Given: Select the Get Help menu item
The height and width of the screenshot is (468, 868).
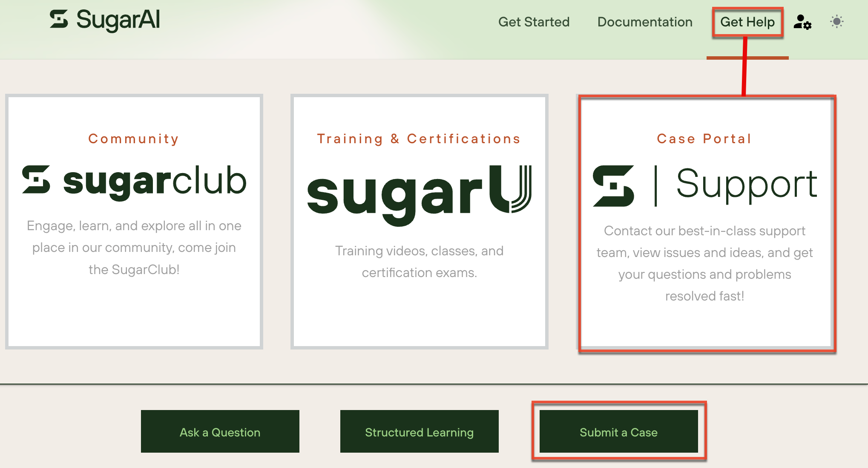Looking at the screenshot, I should pyautogui.click(x=747, y=22).
